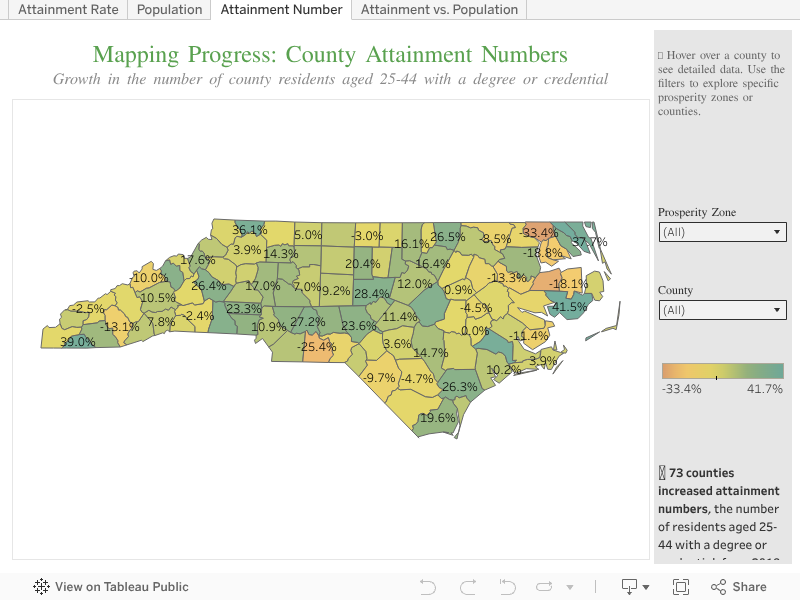
Task: Click the color legend gradient bar
Action: [722, 371]
